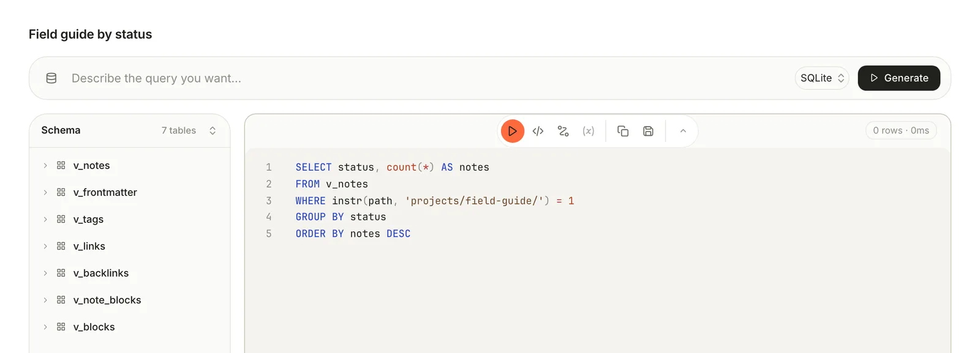Expand the v_frontmatter table chevron

[45, 192]
